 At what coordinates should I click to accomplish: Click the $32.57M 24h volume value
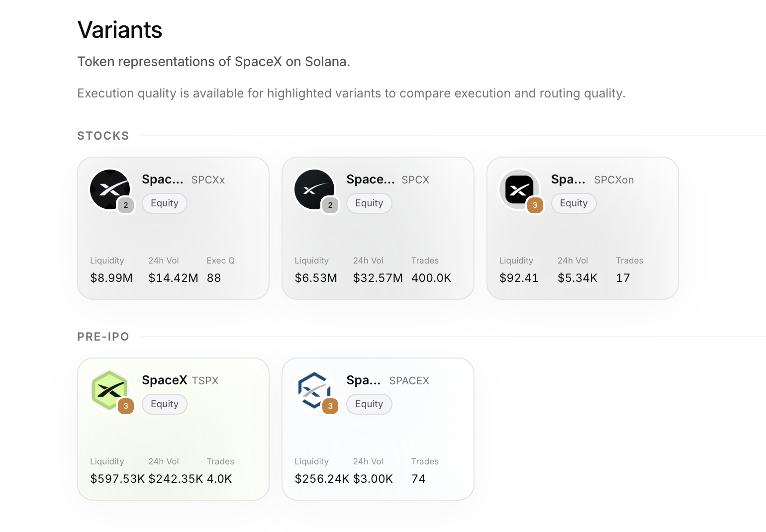(x=378, y=278)
